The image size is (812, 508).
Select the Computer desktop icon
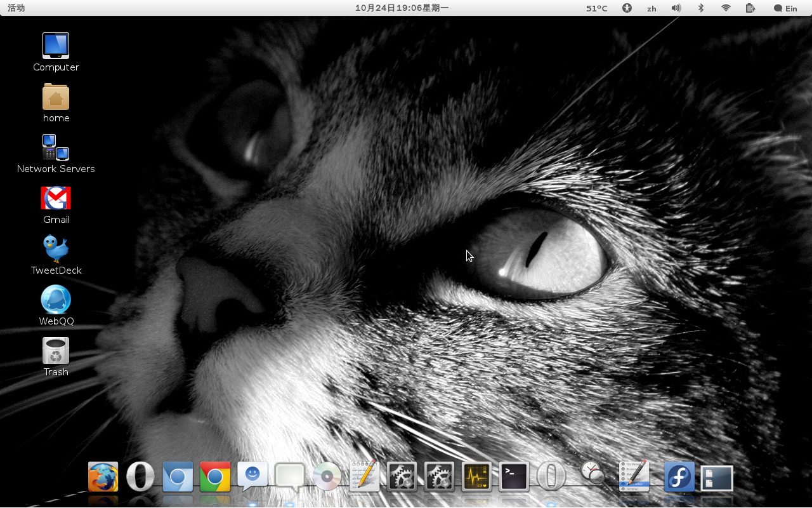[x=56, y=52]
